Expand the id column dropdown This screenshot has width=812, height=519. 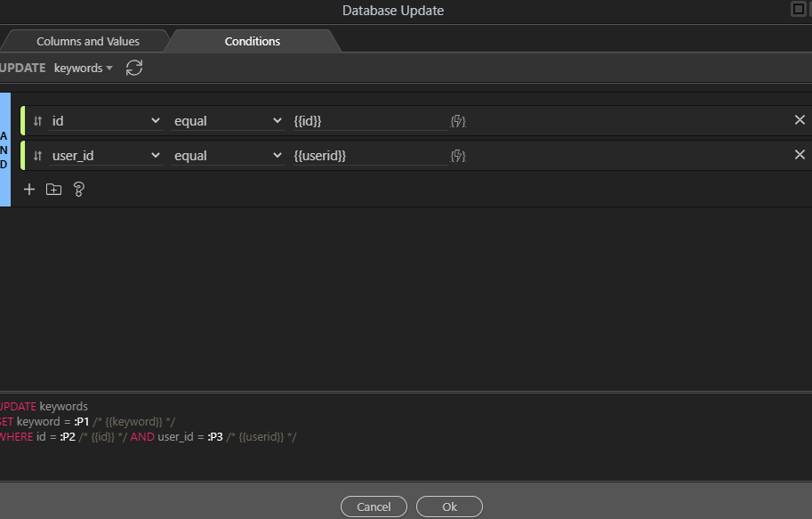click(107, 121)
